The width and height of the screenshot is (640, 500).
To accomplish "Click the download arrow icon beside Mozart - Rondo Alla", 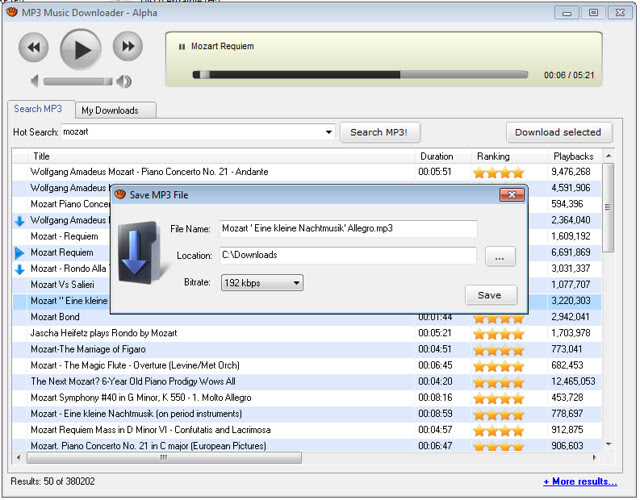I will [20, 269].
